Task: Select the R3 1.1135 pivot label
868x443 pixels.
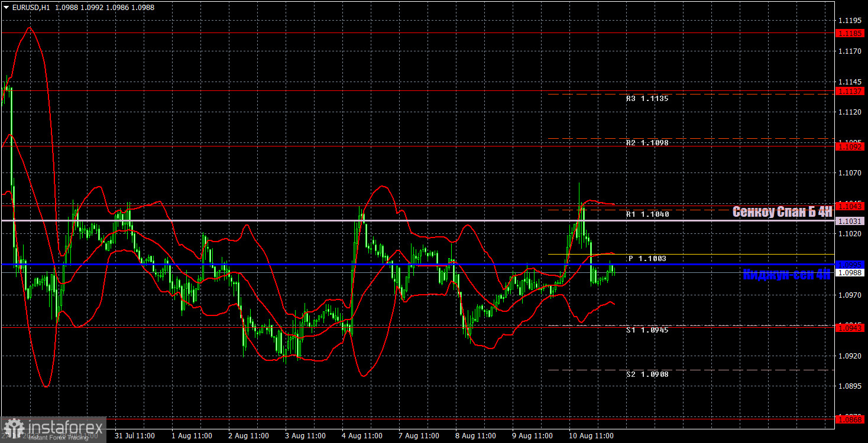Action: (x=647, y=99)
